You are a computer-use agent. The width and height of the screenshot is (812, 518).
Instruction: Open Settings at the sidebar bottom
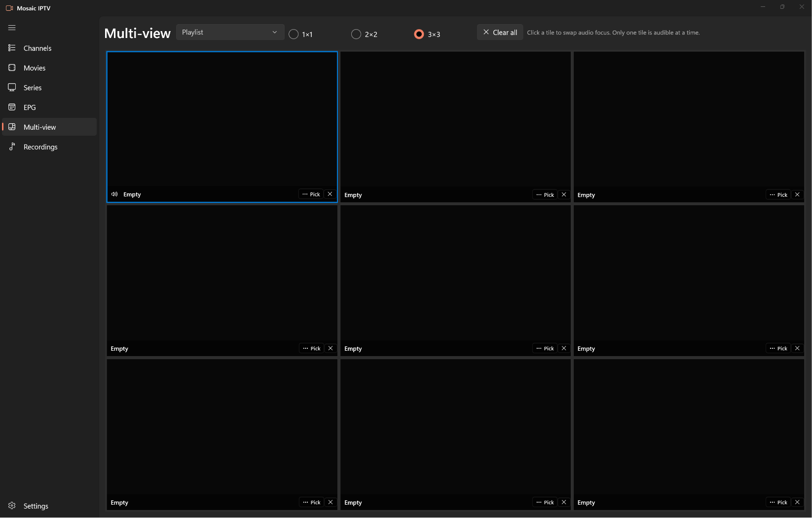coord(49,506)
